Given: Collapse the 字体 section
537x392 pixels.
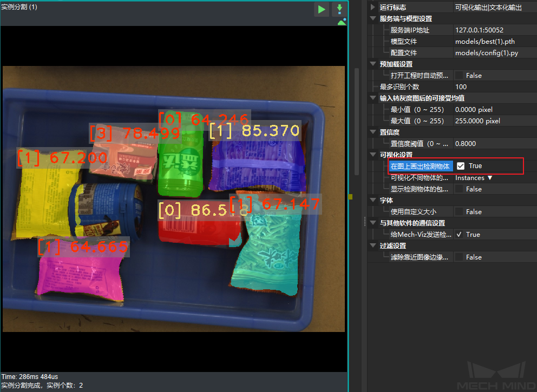Looking at the screenshot, I should [x=373, y=201].
